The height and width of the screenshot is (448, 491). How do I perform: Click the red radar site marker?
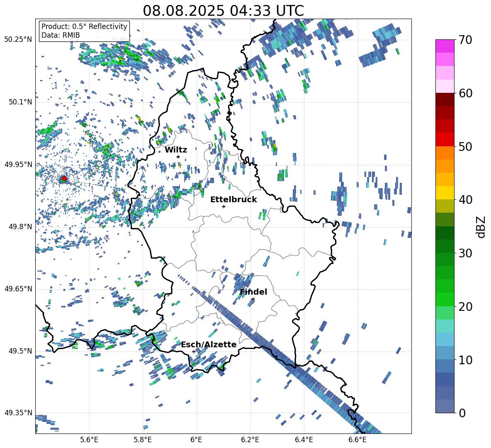[x=64, y=179]
